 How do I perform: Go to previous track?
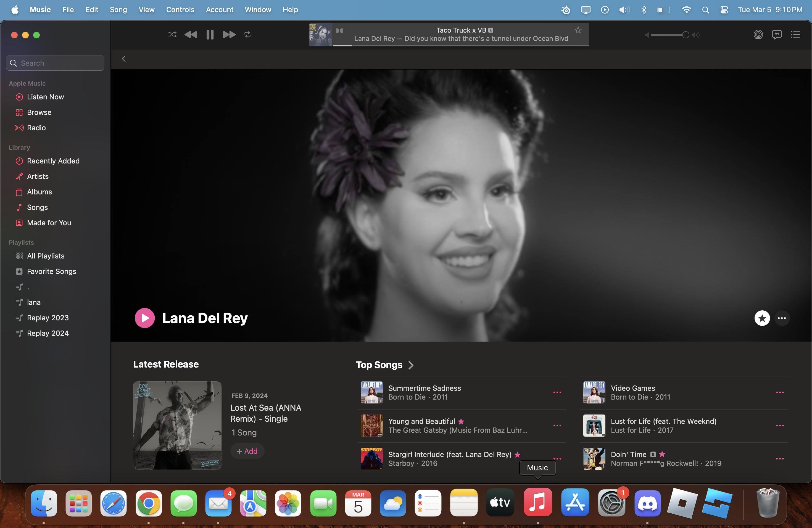191,35
